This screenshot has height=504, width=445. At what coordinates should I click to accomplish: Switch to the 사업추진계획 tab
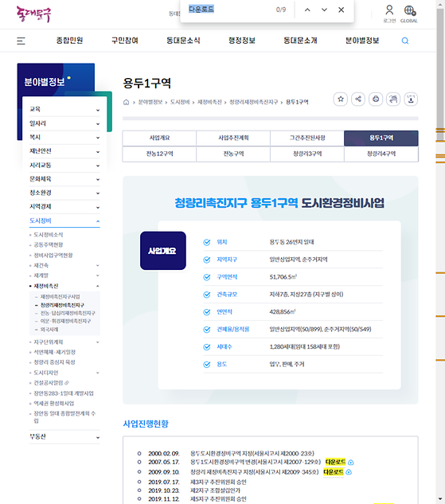(x=233, y=139)
